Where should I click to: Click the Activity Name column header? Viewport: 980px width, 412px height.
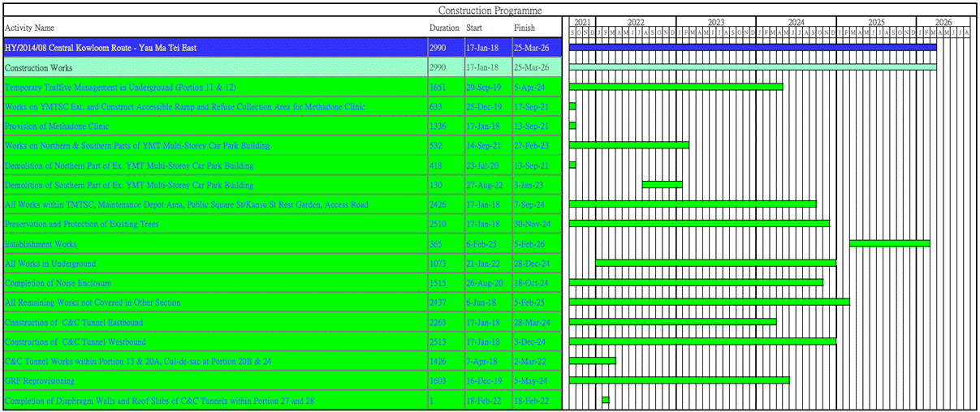(x=30, y=28)
